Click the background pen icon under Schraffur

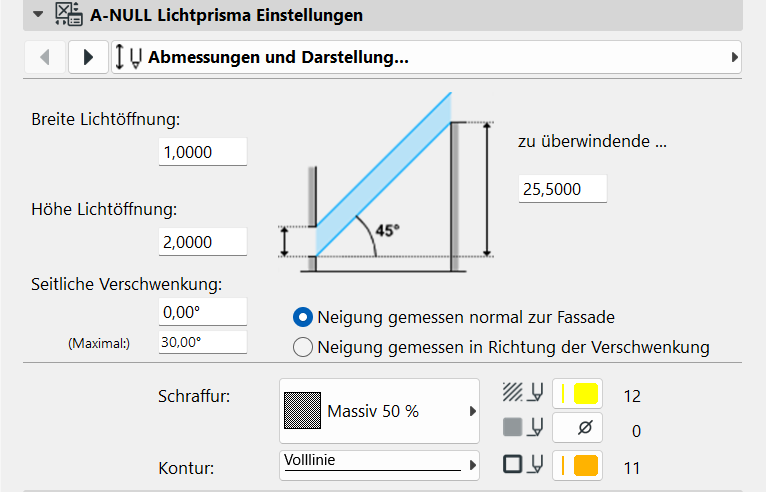click(521, 430)
